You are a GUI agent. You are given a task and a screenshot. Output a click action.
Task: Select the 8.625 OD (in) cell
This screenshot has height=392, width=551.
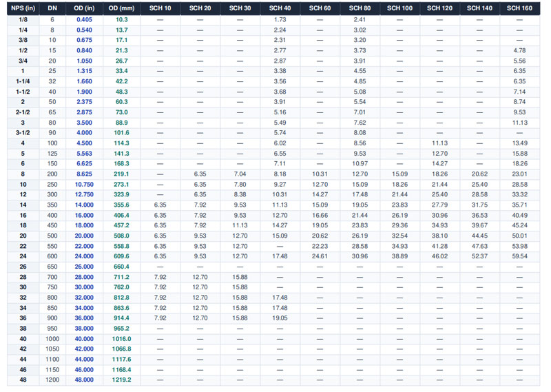pyautogui.click(x=84, y=174)
